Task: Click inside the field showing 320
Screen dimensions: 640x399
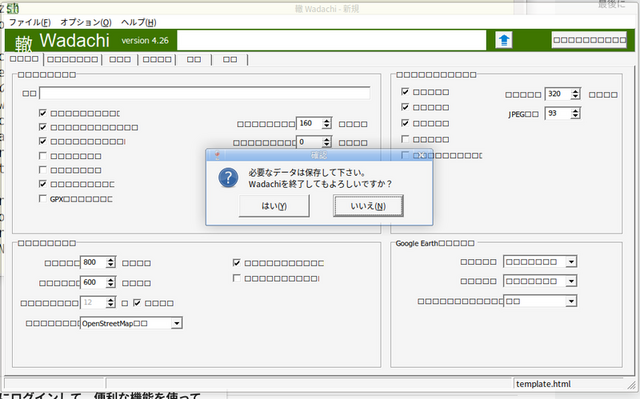Action: [x=558, y=94]
